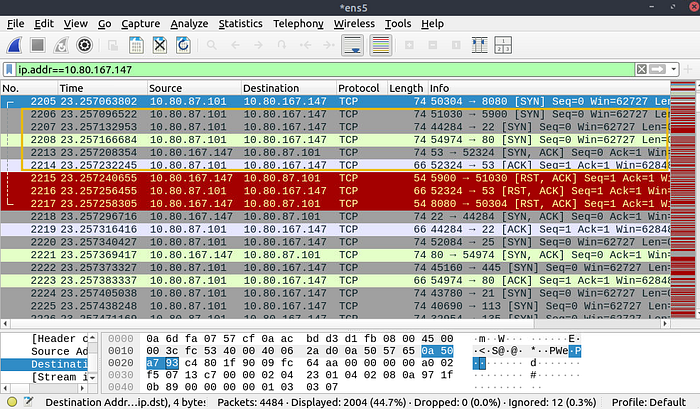Sort by the No. column header

tap(29, 88)
